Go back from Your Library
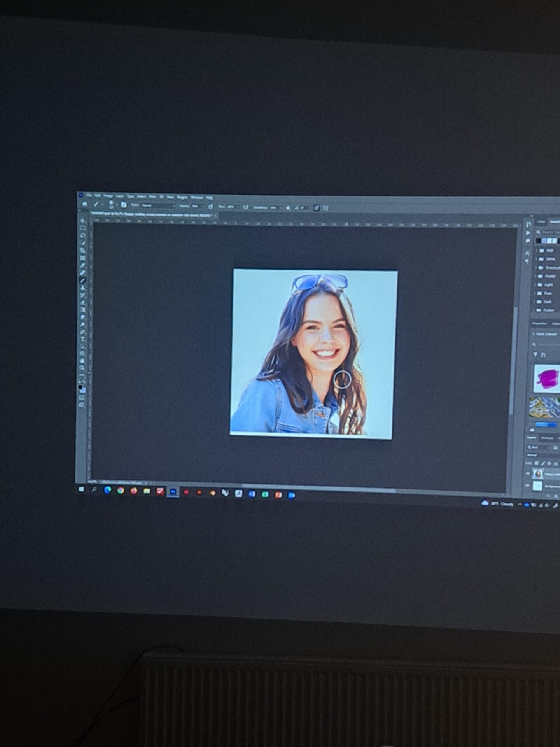The image size is (560, 747). (534, 334)
